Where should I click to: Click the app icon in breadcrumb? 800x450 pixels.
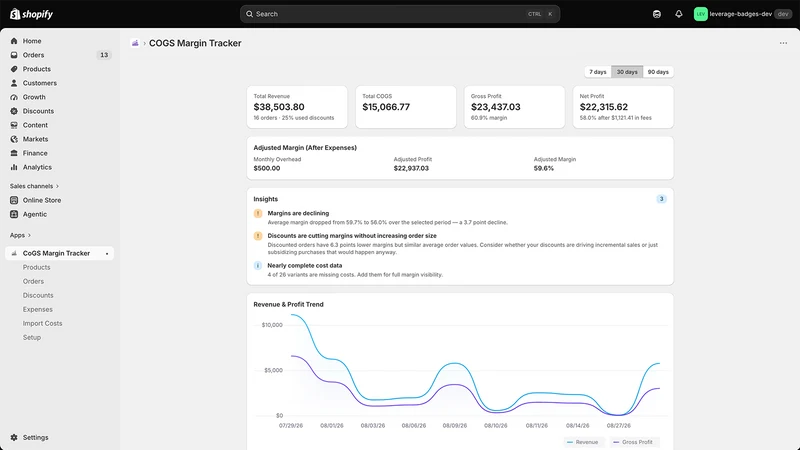(x=135, y=43)
